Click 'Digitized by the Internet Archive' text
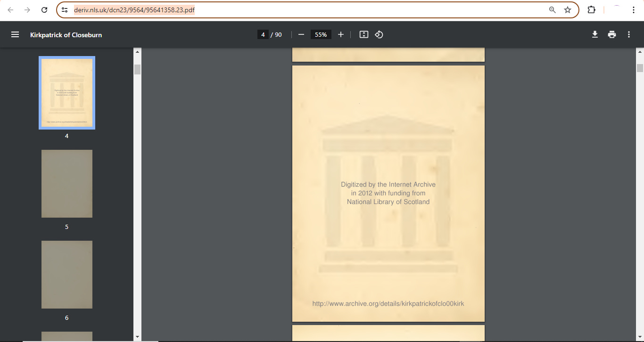Image resolution: width=644 pixels, height=342 pixels. pyautogui.click(x=388, y=185)
